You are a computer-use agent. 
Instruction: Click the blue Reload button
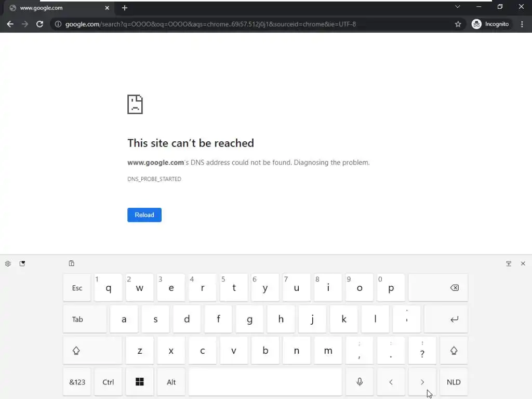(144, 215)
